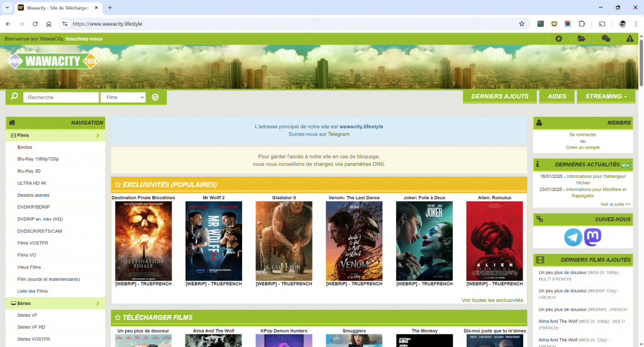
Task: Open DERNIERS AJOUTS tab
Action: point(500,97)
